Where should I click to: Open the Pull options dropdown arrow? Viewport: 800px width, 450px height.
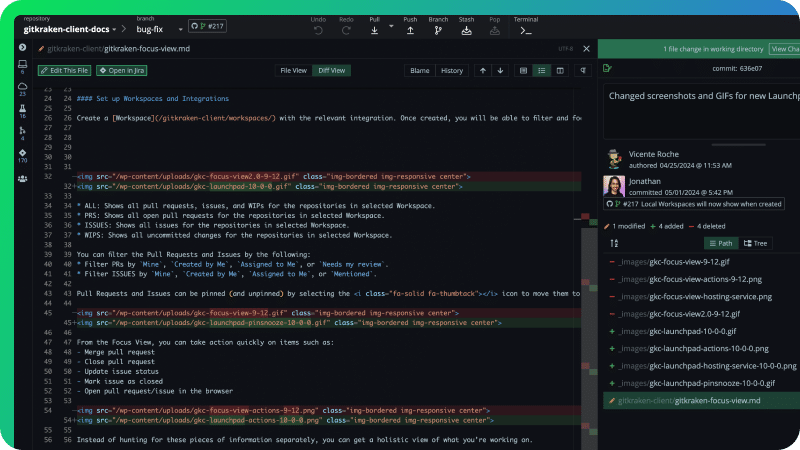[x=391, y=26]
